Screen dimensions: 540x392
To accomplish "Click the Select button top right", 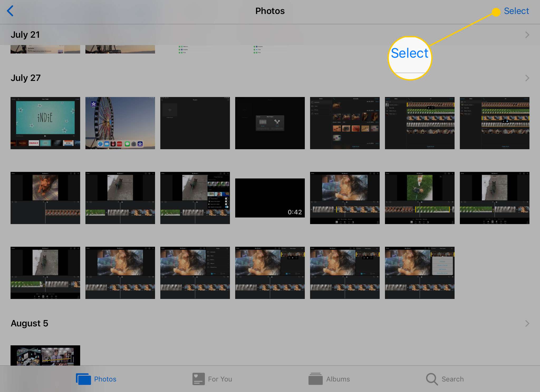I will pos(517,11).
